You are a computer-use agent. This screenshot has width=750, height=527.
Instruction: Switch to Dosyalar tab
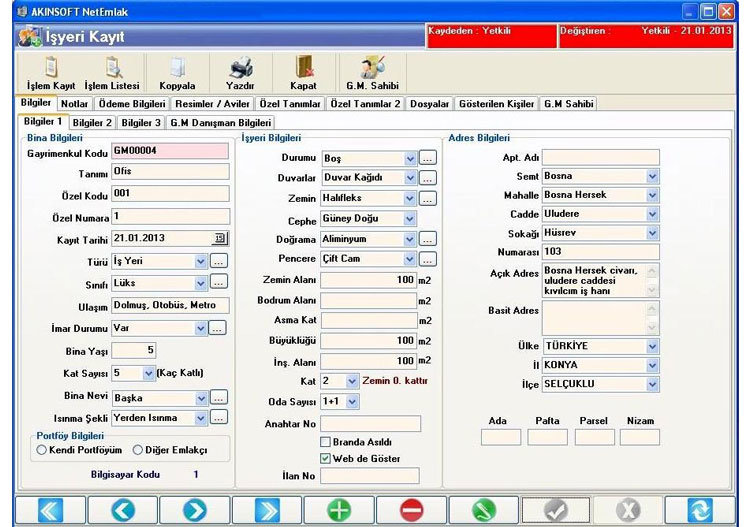[x=430, y=104]
